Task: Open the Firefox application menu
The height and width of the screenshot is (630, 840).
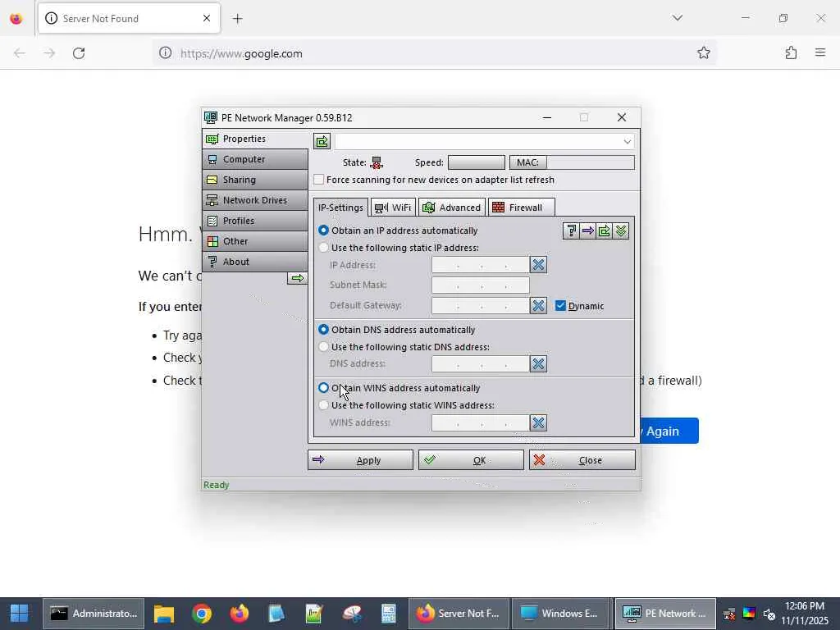Action: (820, 52)
